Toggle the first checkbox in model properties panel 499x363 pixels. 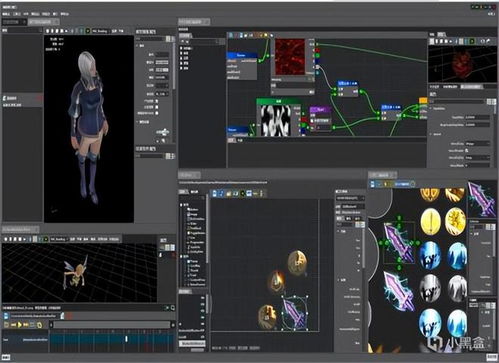pyautogui.click(x=157, y=101)
